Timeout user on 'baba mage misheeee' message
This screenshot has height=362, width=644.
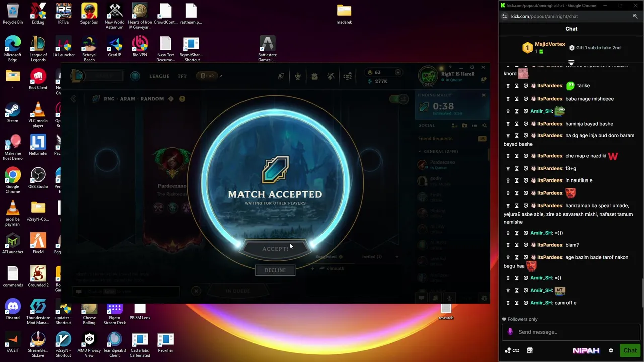[x=517, y=99]
